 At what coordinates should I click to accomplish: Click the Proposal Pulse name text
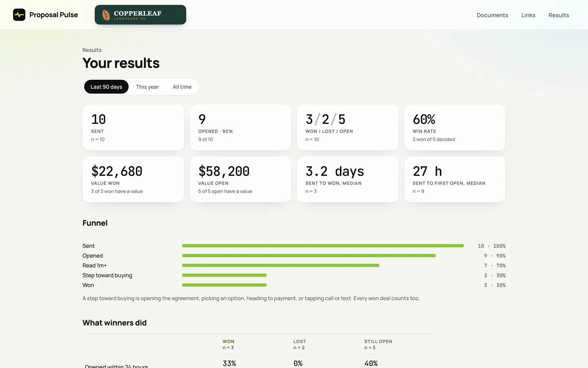tap(53, 15)
